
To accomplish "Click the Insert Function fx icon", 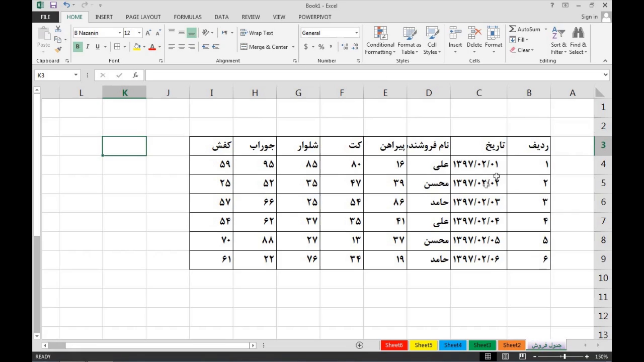I will (x=135, y=75).
